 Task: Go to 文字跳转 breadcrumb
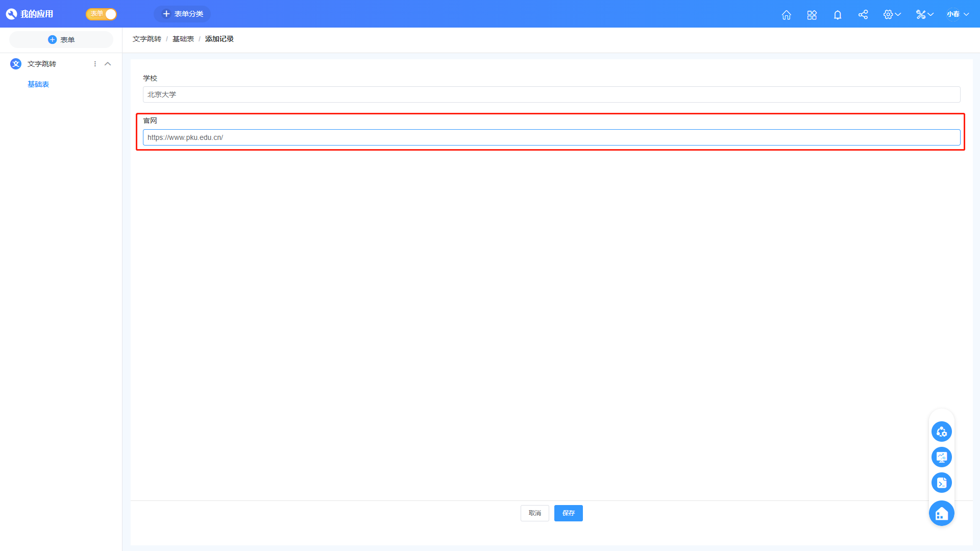pos(147,39)
